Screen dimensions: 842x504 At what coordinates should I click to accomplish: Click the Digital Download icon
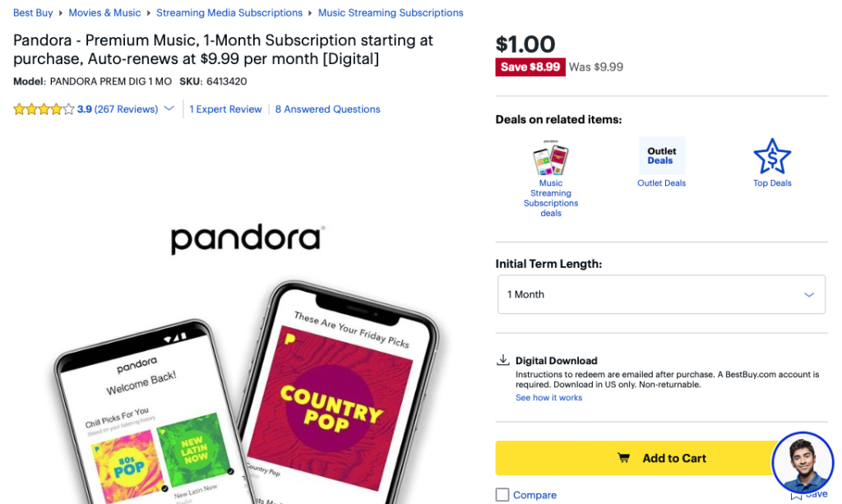[x=502, y=360]
